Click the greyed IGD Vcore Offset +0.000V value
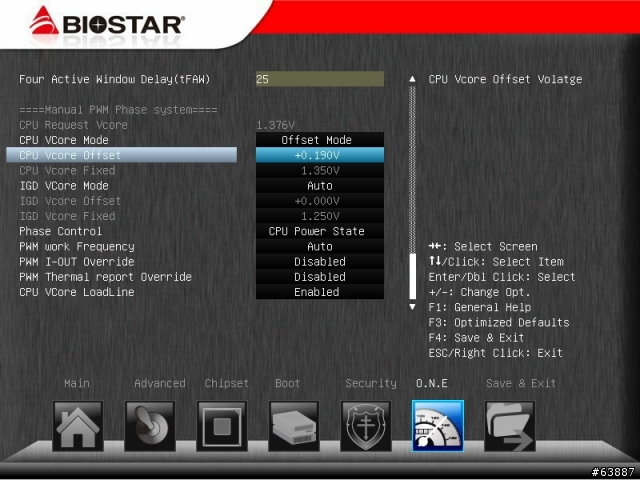Viewport: 640px width, 480px height. click(320, 201)
